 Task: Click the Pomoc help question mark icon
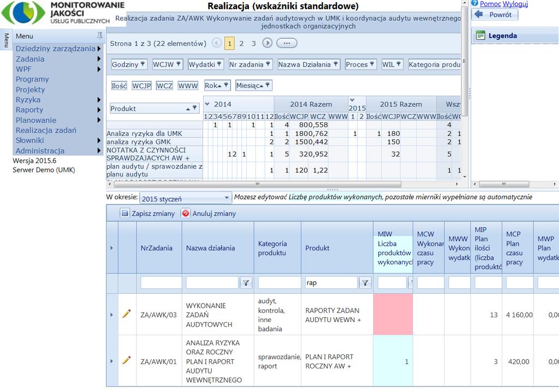(474, 4)
